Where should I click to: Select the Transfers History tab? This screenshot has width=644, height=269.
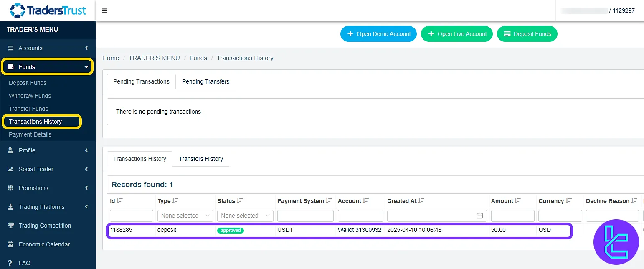201,159
